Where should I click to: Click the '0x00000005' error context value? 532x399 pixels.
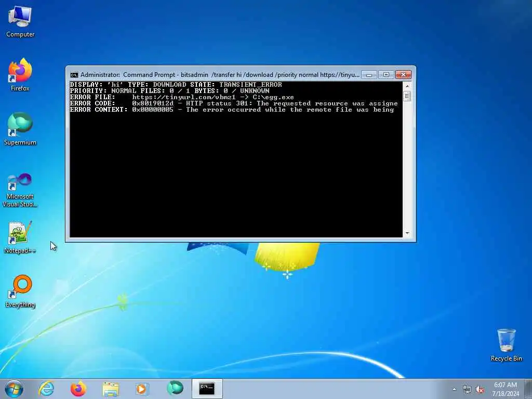[x=153, y=110]
